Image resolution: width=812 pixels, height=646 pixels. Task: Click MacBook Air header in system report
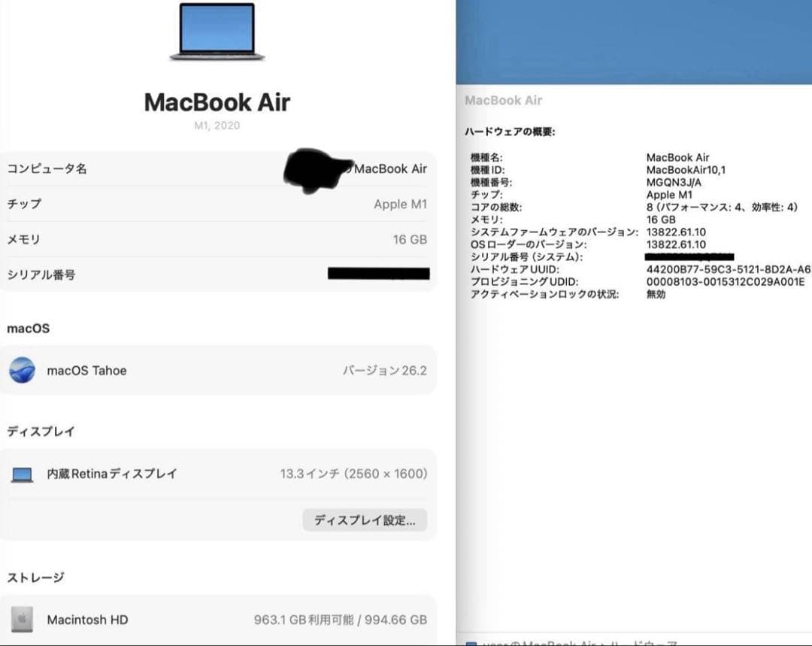pyautogui.click(x=503, y=101)
